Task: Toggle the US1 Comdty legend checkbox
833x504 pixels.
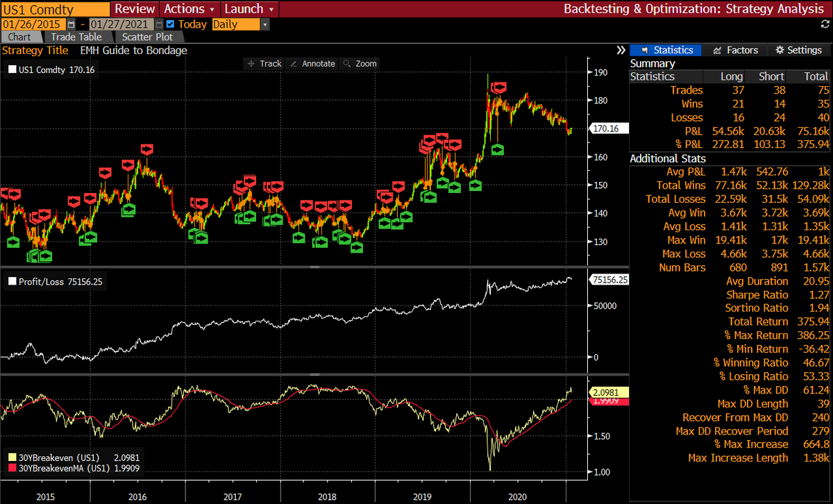Action: (11, 69)
